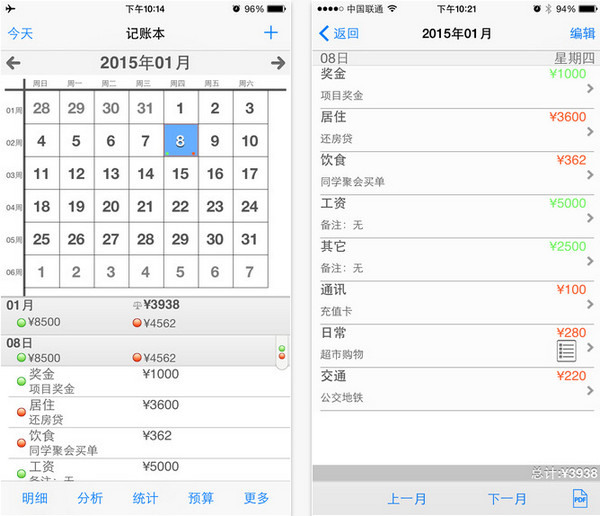Tap the 今天 button
Viewport: 600px width, 516px height.
[x=20, y=33]
